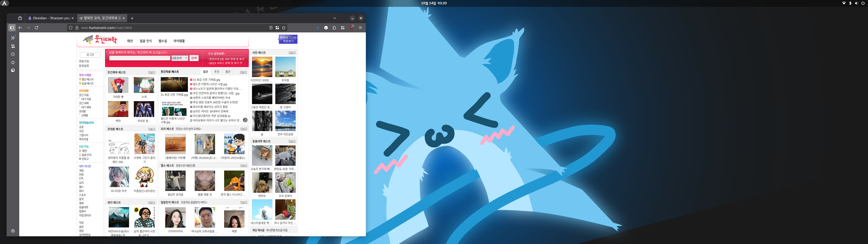
Task: Open the grid icon beside the address bar star
Action: 277,28
